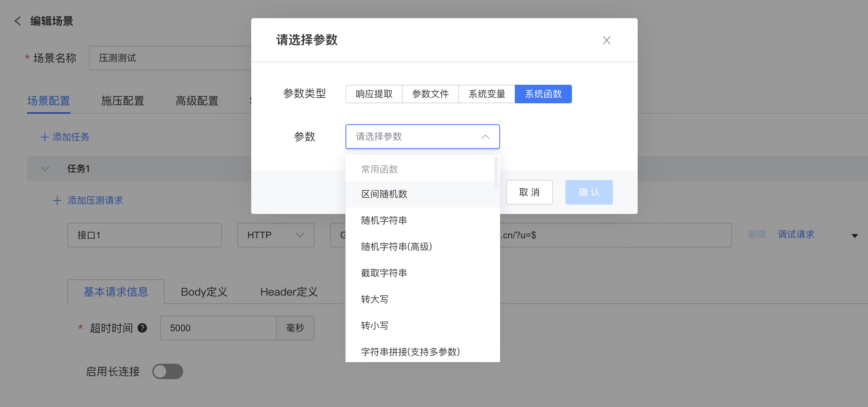Viewport: 868px width, 407px height.
Task: Click the black caret after 调试请求
Action: click(854, 236)
